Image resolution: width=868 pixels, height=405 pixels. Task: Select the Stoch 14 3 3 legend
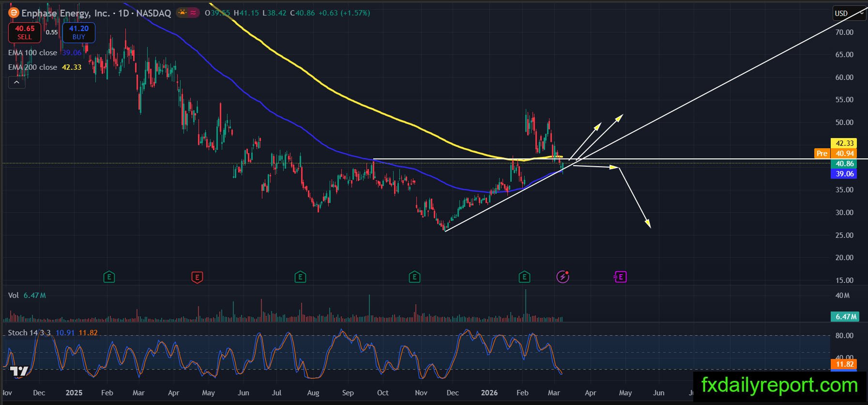pos(29,333)
